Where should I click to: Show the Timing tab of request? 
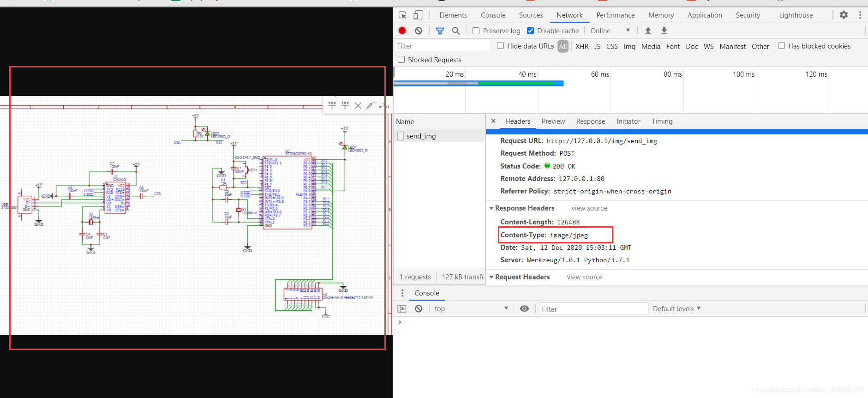(662, 121)
